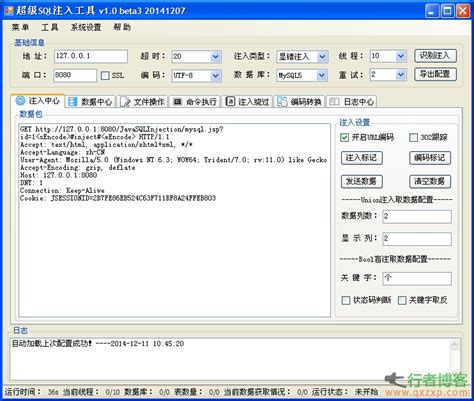
Task: Click the User-Agent line in request
Action: [x=173, y=160]
